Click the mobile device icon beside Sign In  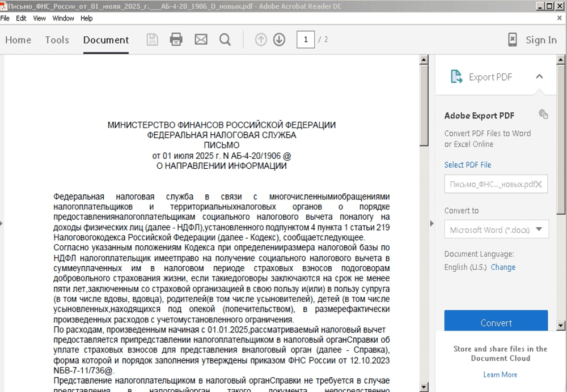pos(513,40)
